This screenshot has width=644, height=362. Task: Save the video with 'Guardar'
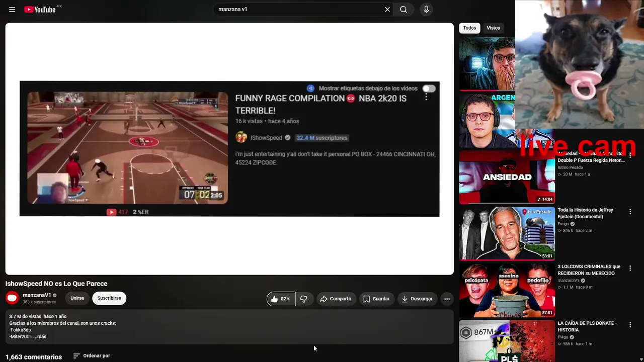(376, 299)
